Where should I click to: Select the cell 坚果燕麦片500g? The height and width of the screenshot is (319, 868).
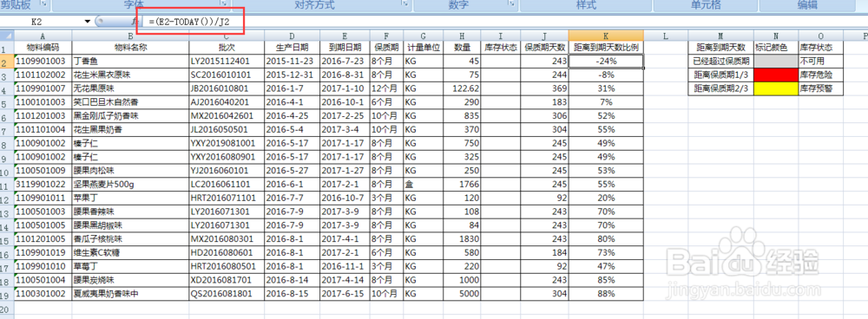point(130,185)
